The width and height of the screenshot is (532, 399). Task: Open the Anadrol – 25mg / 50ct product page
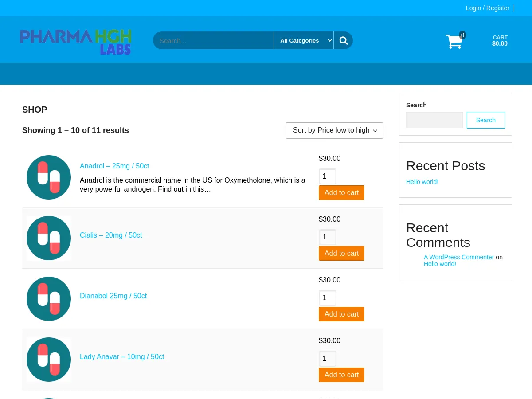click(x=114, y=166)
